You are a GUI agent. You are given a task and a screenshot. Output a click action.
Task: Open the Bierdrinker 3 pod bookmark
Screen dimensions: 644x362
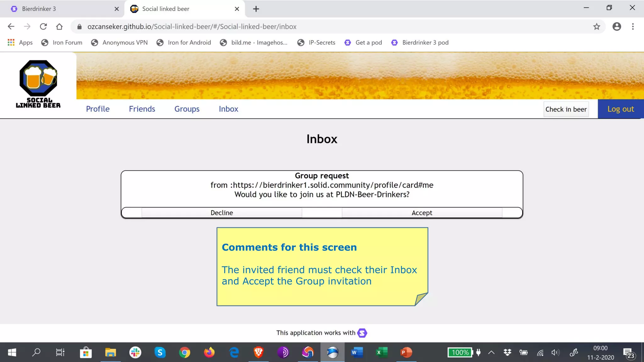click(x=420, y=42)
